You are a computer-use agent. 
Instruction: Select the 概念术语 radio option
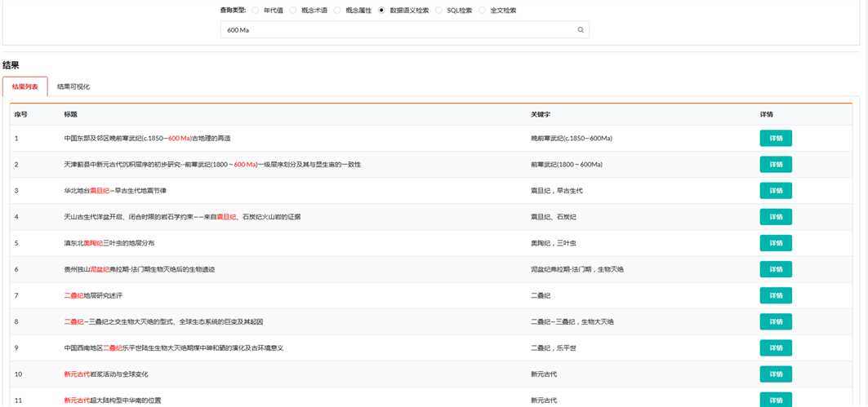[x=293, y=10]
